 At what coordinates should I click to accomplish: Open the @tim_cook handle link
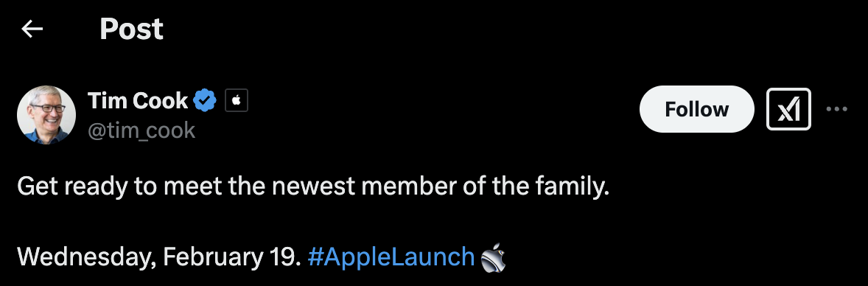(141, 130)
